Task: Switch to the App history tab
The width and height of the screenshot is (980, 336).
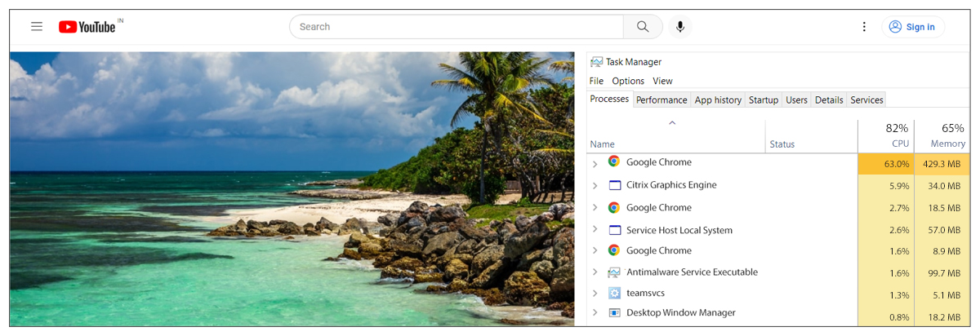Action: [718, 100]
